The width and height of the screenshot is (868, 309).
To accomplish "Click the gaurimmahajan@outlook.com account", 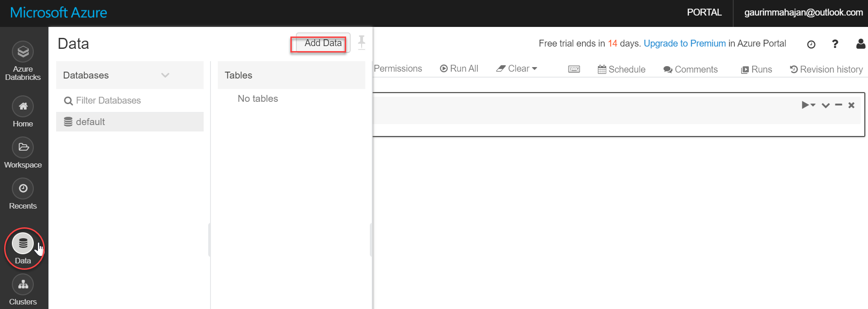I will 804,12.
